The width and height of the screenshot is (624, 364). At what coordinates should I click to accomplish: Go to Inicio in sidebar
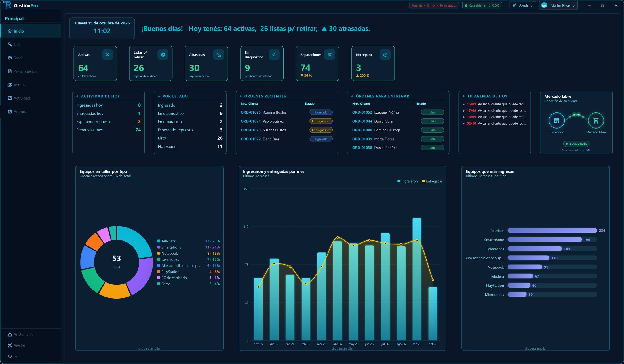click(31, 31)
